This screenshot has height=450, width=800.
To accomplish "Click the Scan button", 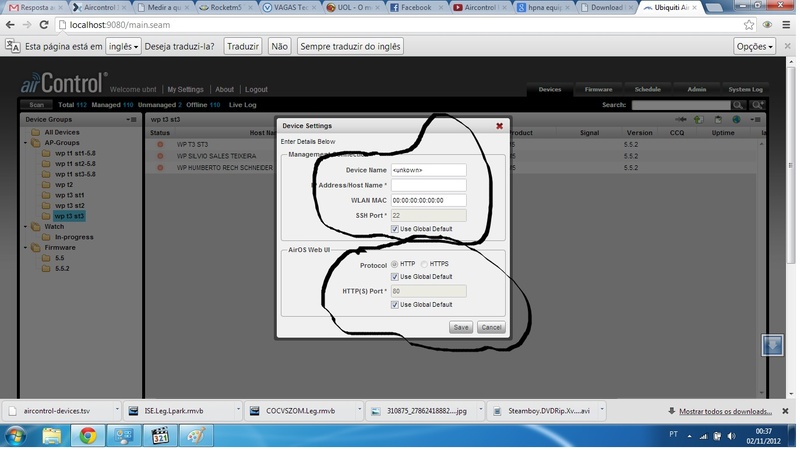I will [37, 105].
